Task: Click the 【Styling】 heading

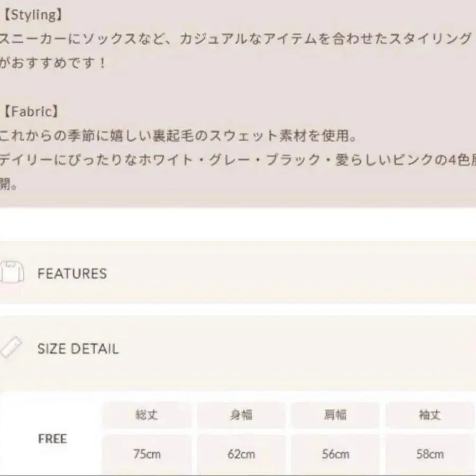Action: tap(31, 15)
